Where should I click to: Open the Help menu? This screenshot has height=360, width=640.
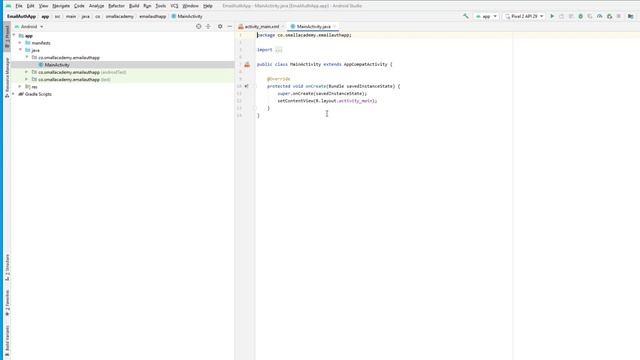point(208,6)
